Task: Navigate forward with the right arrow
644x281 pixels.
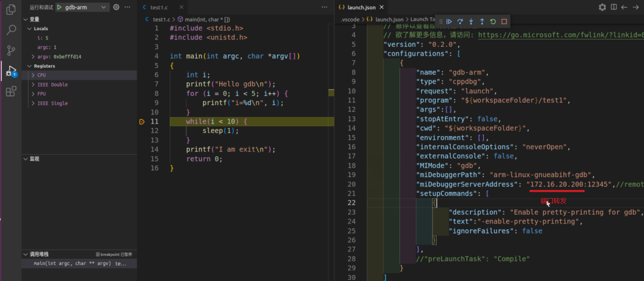Action: pyautogui.click(x=636, y=7)
